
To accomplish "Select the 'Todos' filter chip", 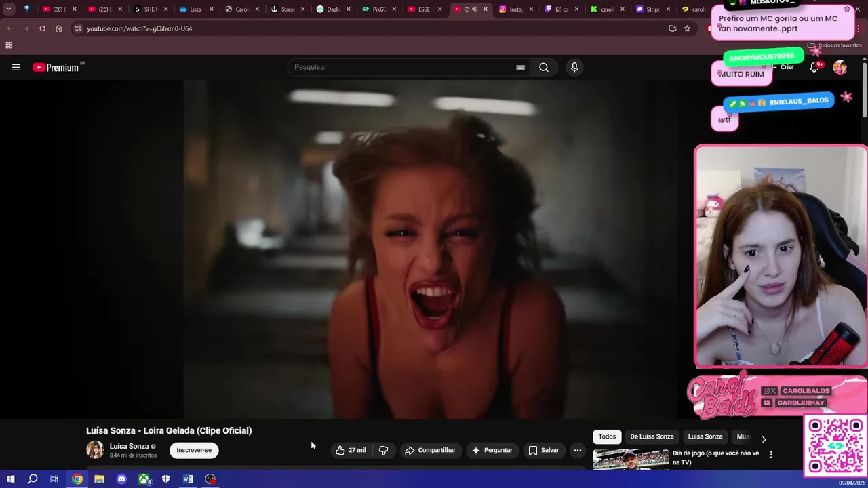I will tap(607, 436).
